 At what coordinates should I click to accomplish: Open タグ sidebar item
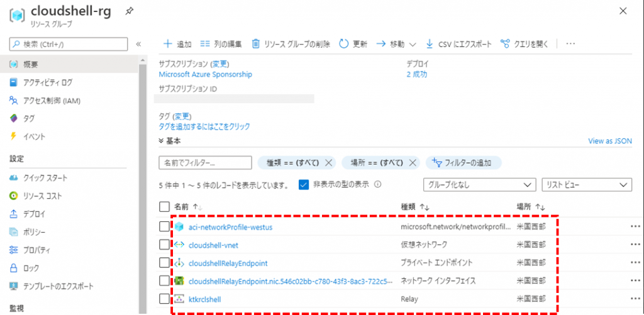(x=29, y=118)
